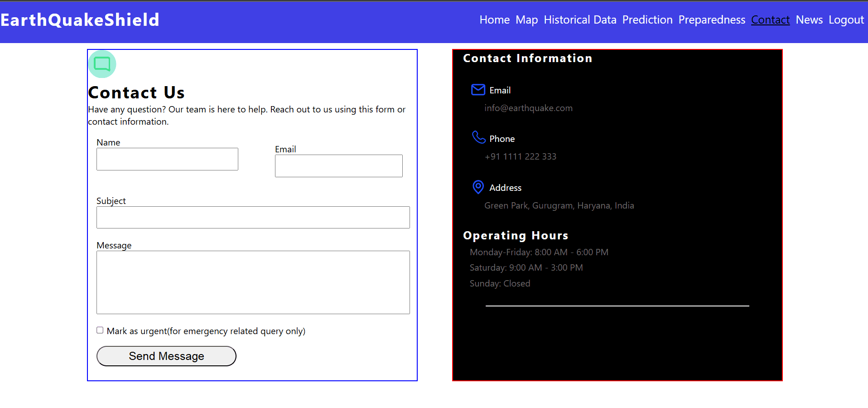
Task: Open the Home navigation link
Action: click(x=494, y=20)
